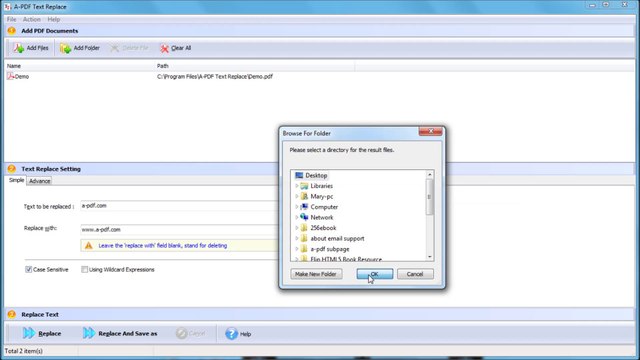Screen dimensions: 640x360
Task: Click the Replace double-arrow icon
Action: coord(29,333)
